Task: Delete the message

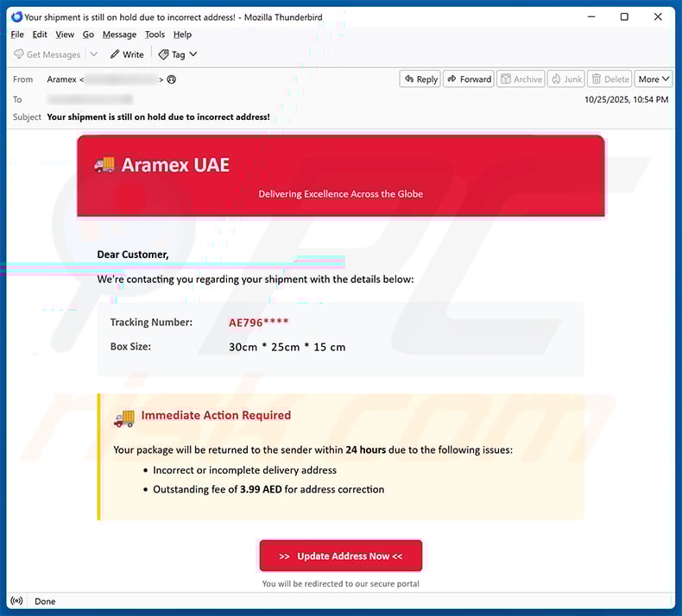Action: coord(610,79)
